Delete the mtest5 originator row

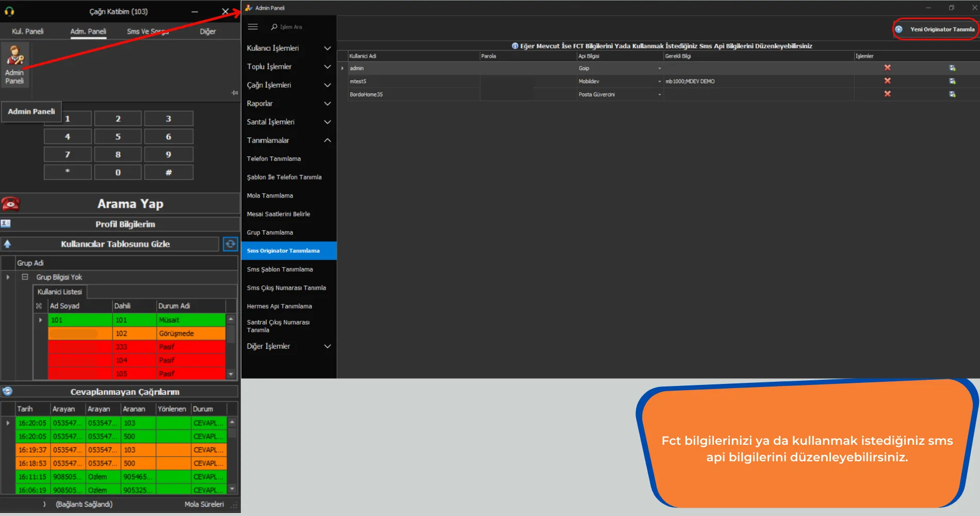[887, 81]
